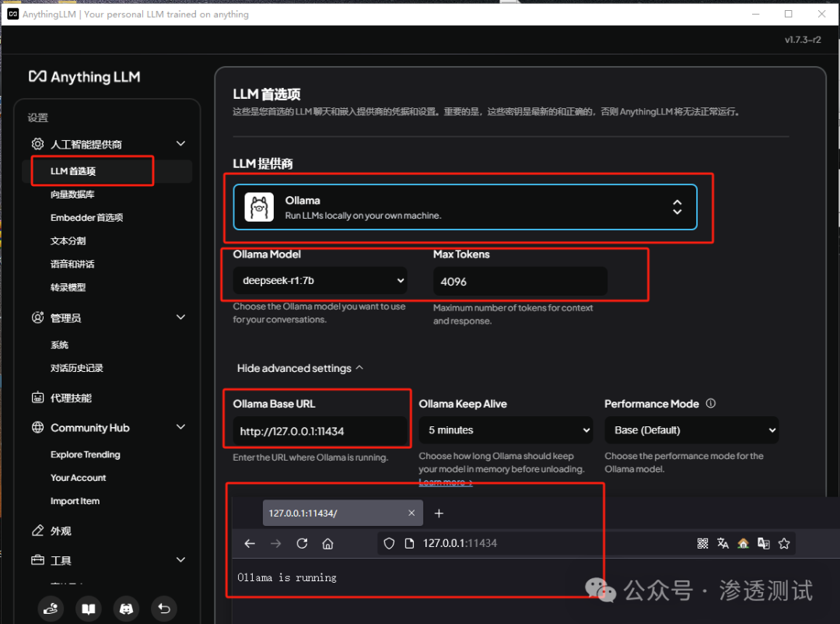Open 转录模型 settings
The height and width of the screenshot is (624, 840).
(68, 287)
